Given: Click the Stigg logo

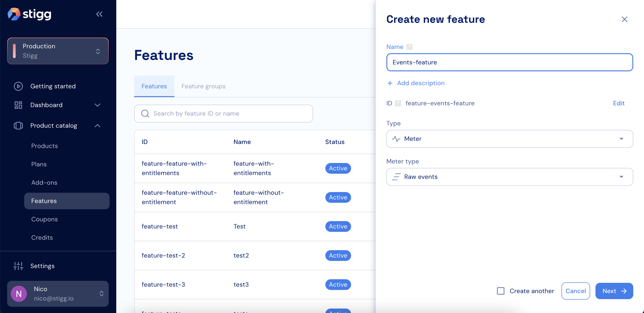Looking at the screenshot, I should pyautogui.click(x=30, y=14).
